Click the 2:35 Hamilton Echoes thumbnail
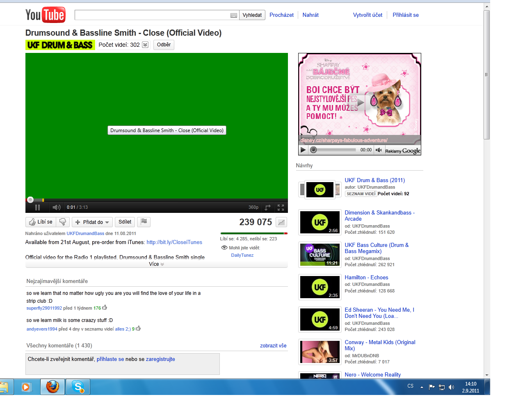 pyautogui.click(x=320, y=287)
